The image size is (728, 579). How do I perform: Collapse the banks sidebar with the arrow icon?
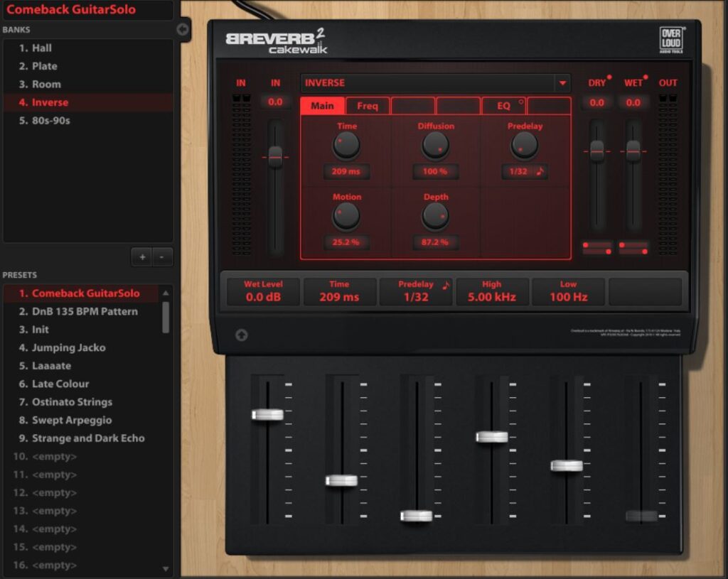[x=183, y=30]
